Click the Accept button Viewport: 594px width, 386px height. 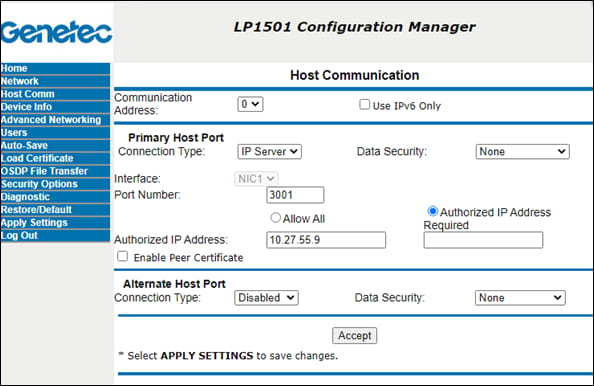(x=355, y=336)
